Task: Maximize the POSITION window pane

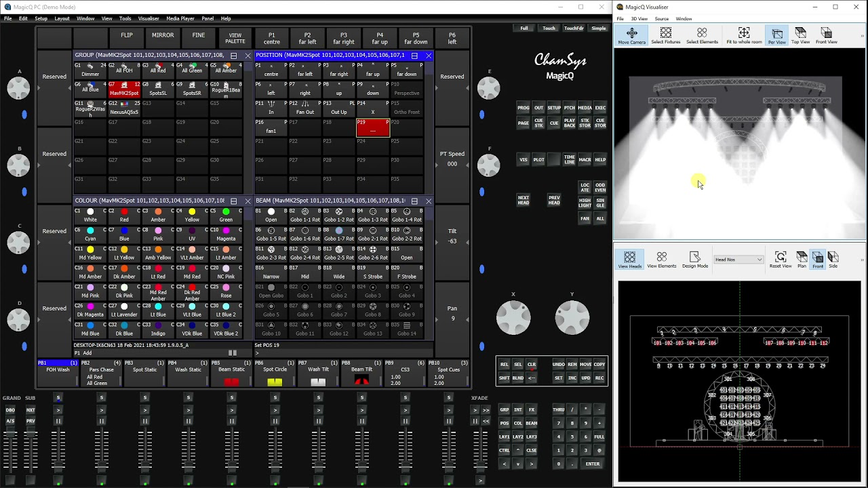Action: (x=414, y=56)
